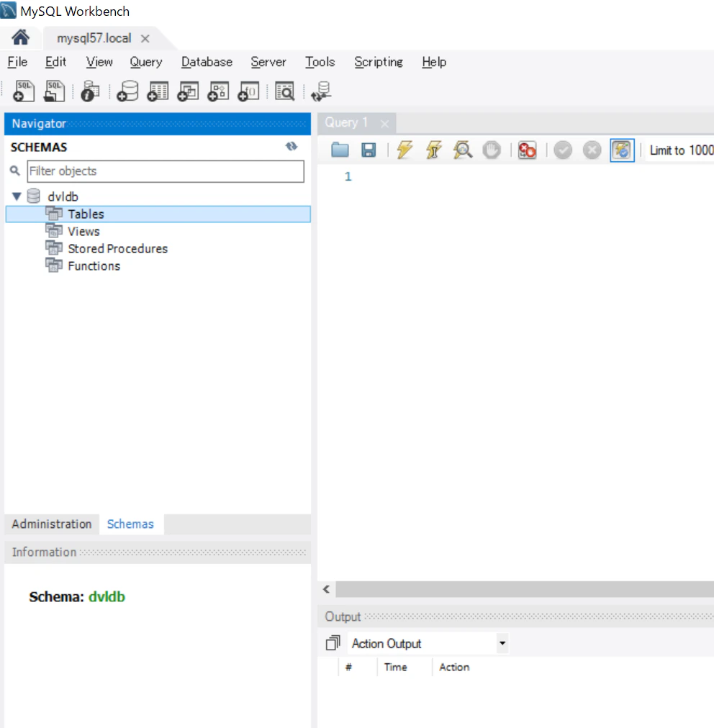Execute the query with lightning bolt

[x=405, y=150]
